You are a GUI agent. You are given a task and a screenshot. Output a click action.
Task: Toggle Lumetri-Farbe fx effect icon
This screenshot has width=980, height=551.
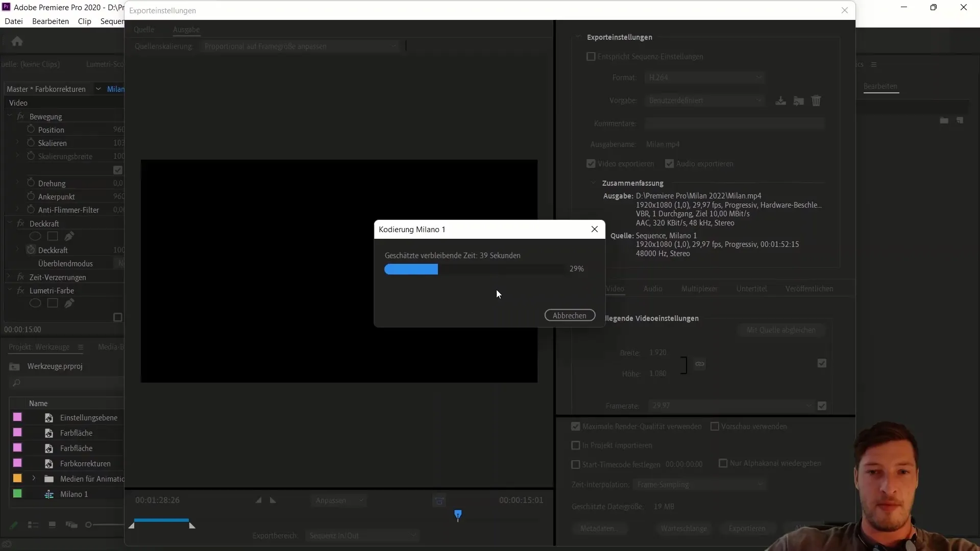coord(21,290)
